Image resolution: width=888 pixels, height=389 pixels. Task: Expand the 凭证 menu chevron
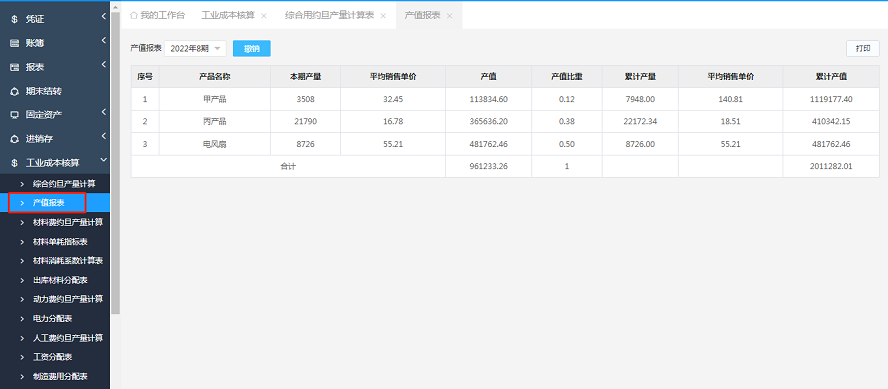tap(104, 17)
